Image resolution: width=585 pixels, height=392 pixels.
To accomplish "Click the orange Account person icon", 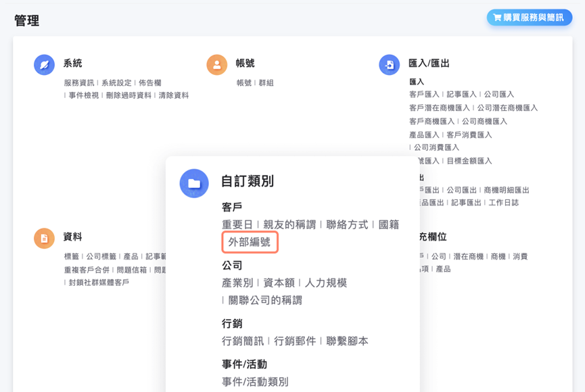I will [x=216, y=65].
